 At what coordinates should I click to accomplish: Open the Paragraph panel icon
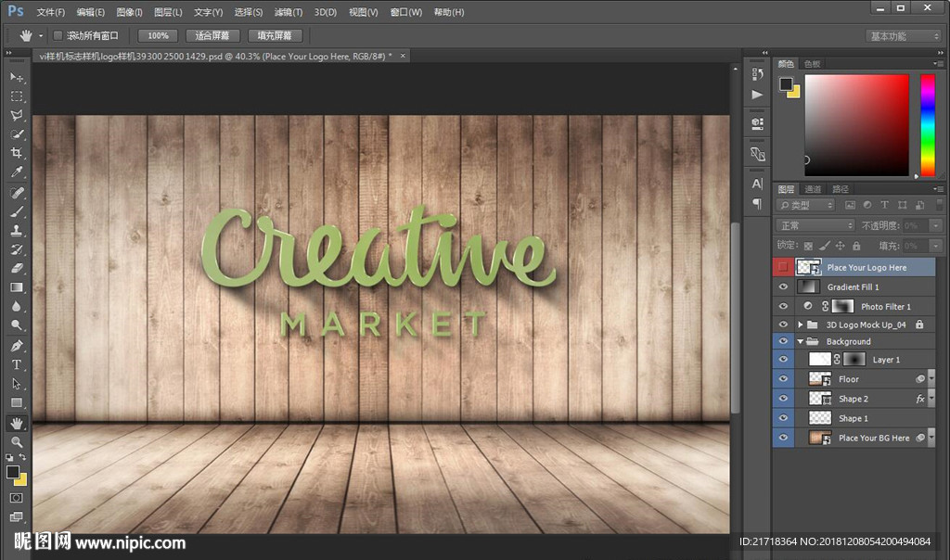click(x=757, y=203)
